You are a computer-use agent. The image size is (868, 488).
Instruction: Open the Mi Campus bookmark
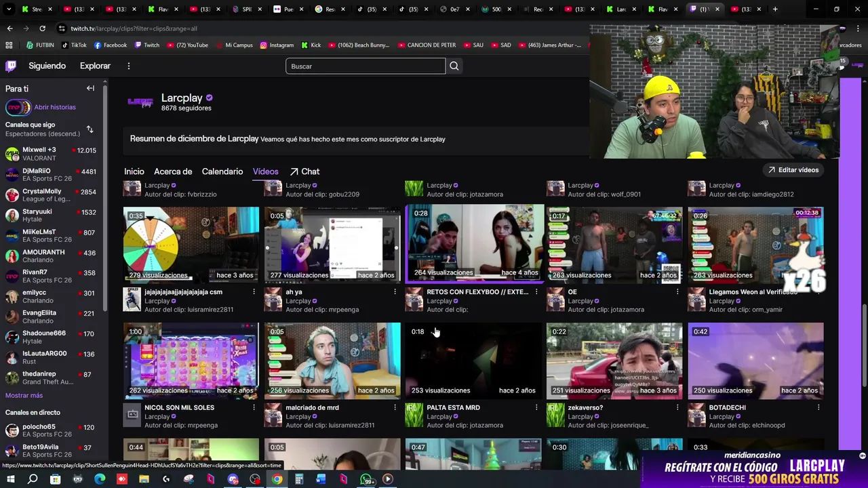coord(233,45)
